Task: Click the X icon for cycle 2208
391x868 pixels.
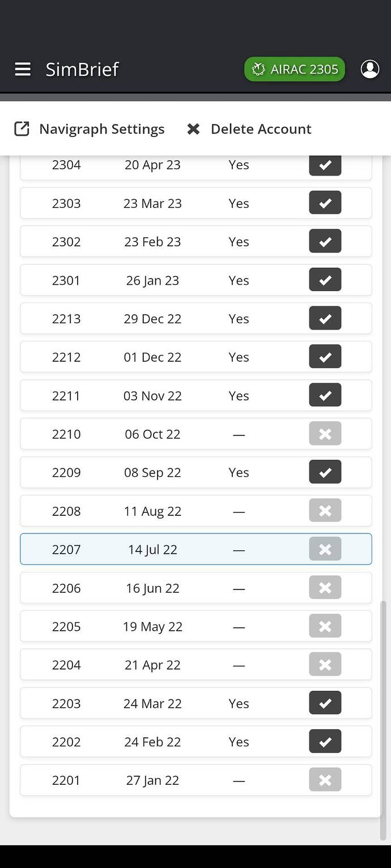Action: [x=325, y=511]
